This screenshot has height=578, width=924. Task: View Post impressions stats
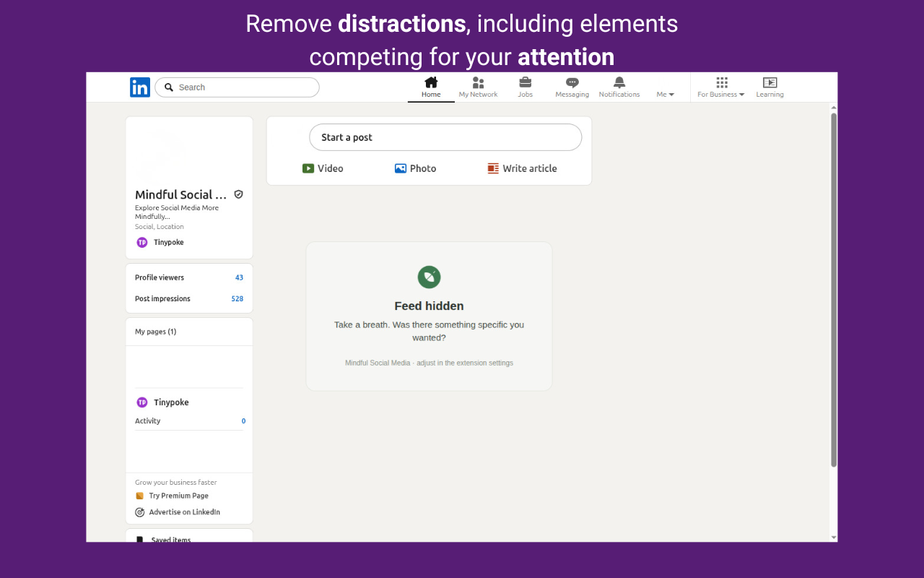pyautogui.click(x=189, y=298)
